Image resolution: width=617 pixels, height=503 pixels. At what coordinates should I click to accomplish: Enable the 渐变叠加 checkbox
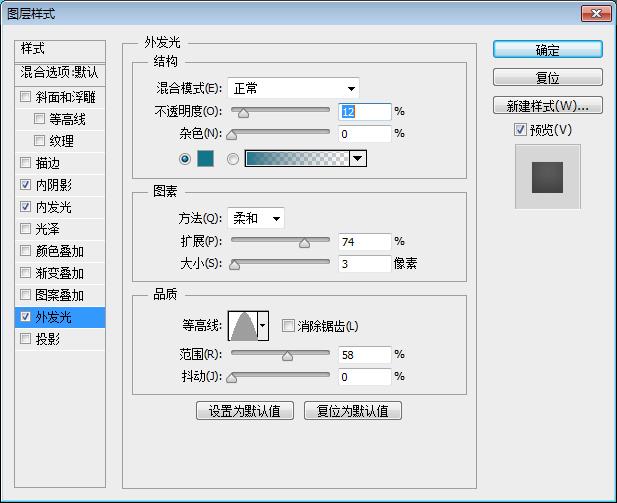point(25,272)
